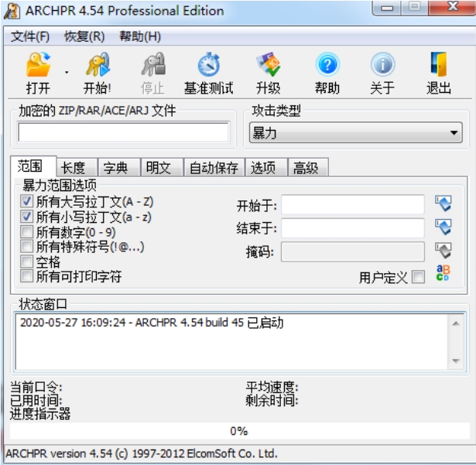Toggle the 用户定义 checkbox

pos(418,277)
